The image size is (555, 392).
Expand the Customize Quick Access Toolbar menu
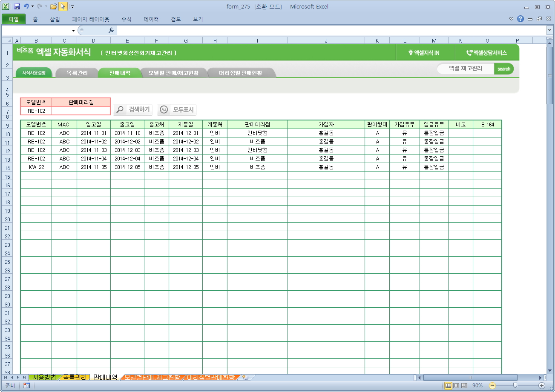point(72,7)
